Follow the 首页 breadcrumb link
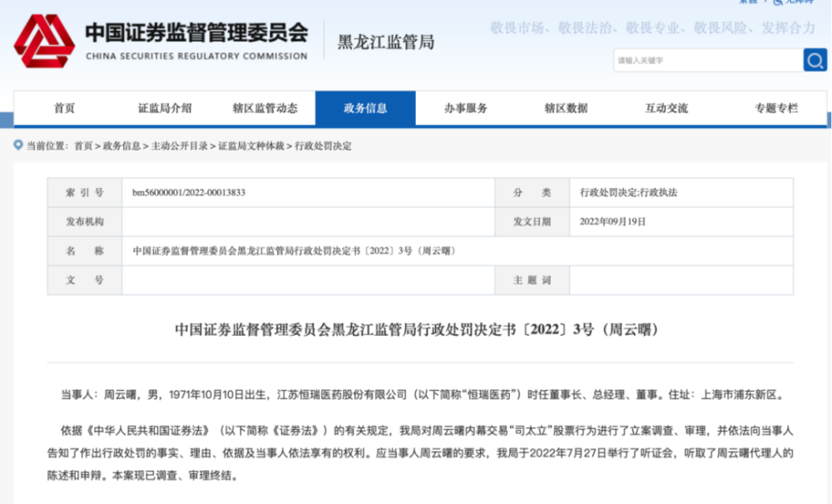Screen dimensions: 832x504 [x=83, y=146]
